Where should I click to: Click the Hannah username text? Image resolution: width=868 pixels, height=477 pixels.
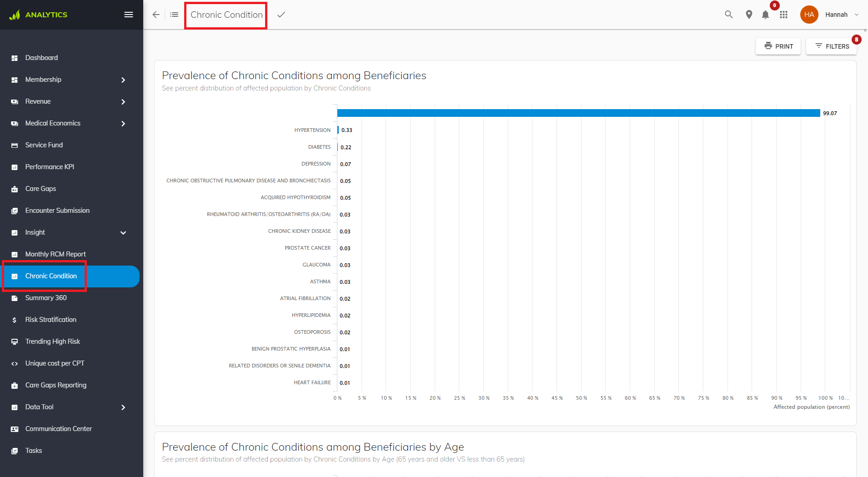(836, 15)
